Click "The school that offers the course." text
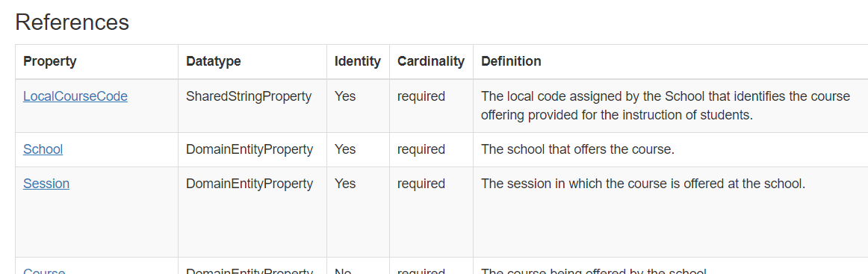868x274 pixels. (577, 149)
